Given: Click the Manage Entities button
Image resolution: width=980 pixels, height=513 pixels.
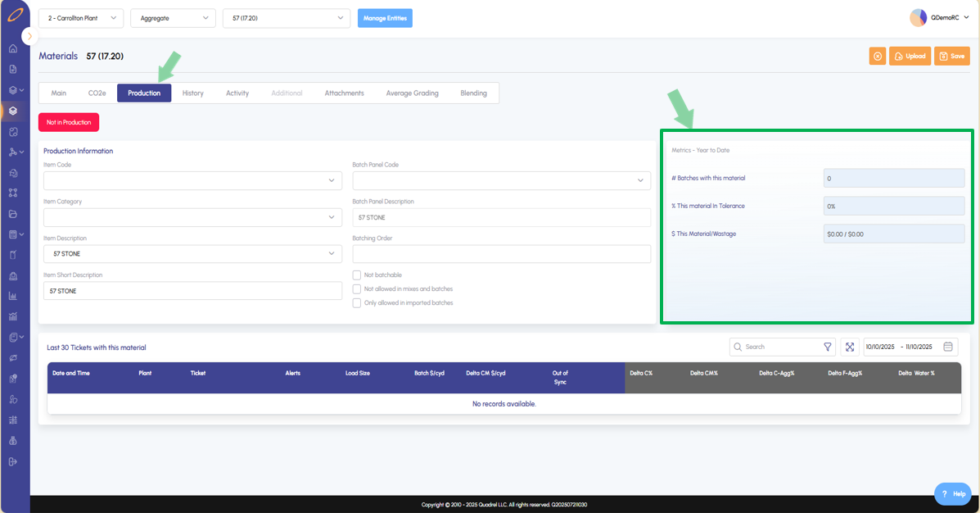Looking at the screenshot, I should click(385, 18).
